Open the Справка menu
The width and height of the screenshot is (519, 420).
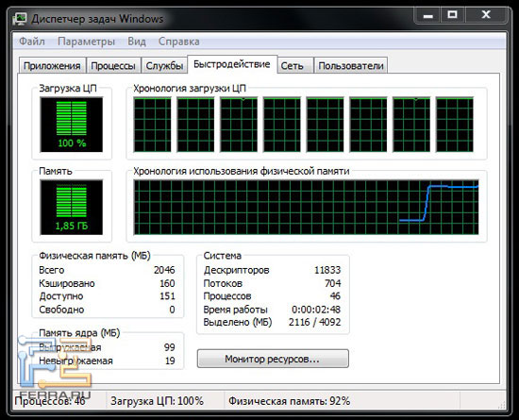pos(178,42)
